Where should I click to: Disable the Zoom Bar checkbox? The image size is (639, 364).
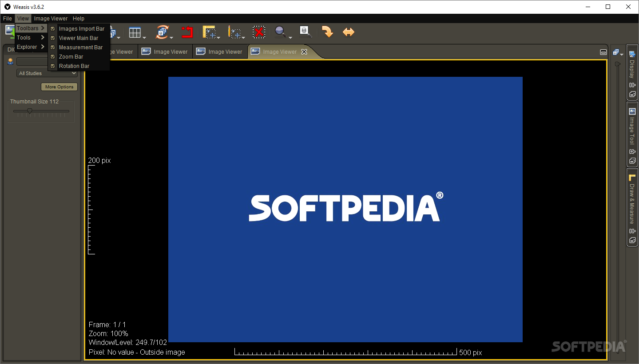click(x=53, y=57)
